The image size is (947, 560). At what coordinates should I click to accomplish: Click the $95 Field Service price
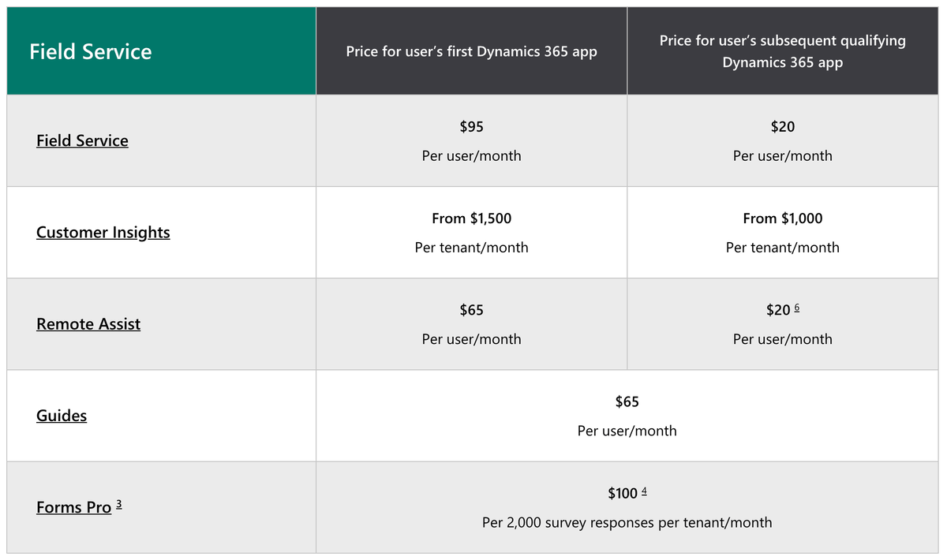471,127
